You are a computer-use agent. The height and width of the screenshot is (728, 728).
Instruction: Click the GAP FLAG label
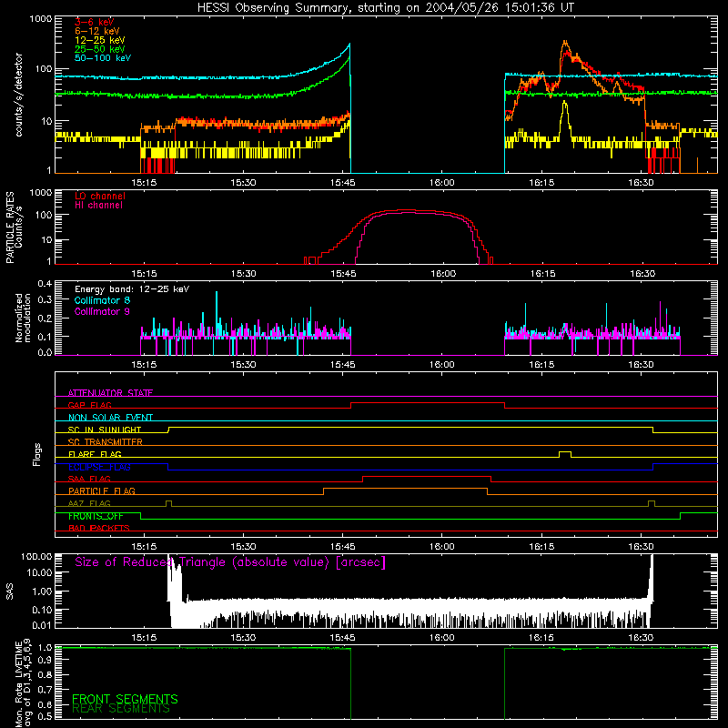click(89, 405)
